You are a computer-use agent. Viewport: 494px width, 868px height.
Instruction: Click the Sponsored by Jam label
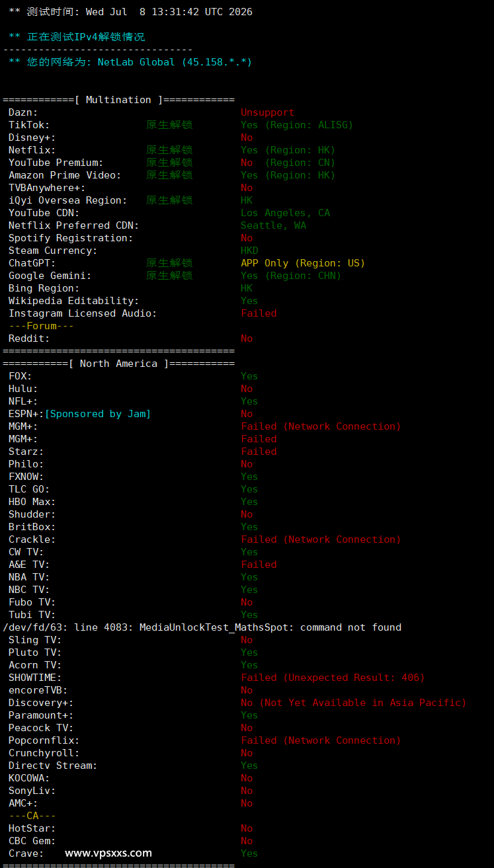coord(98,414)
